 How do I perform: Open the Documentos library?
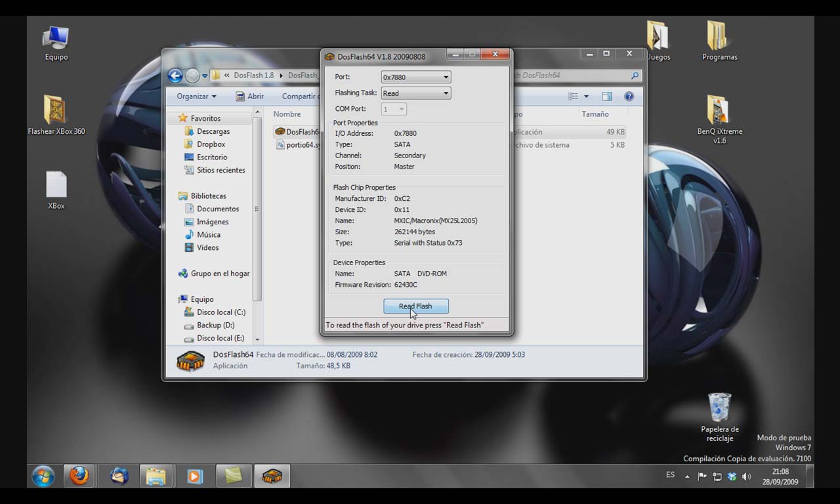click(218, 209)
